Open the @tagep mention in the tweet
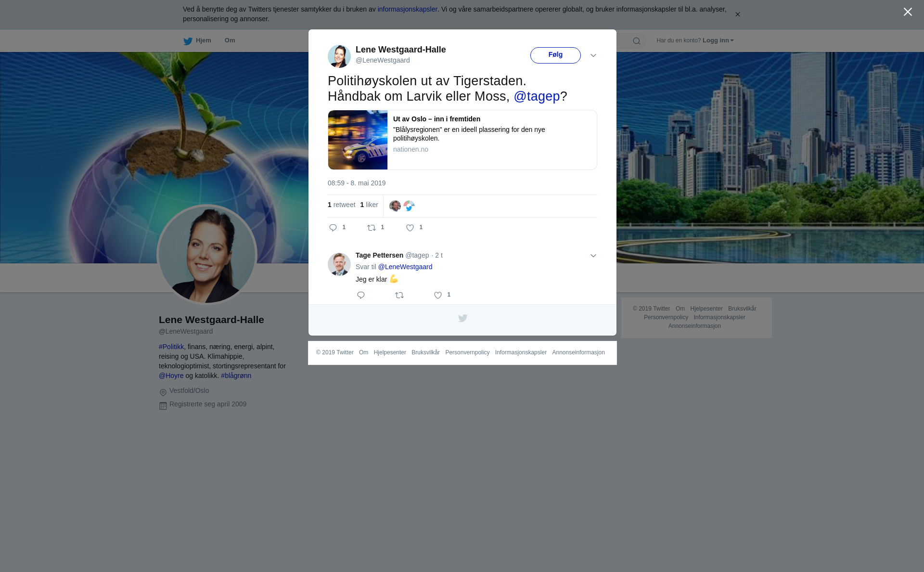Screen dimensions: 924x572 537,96
